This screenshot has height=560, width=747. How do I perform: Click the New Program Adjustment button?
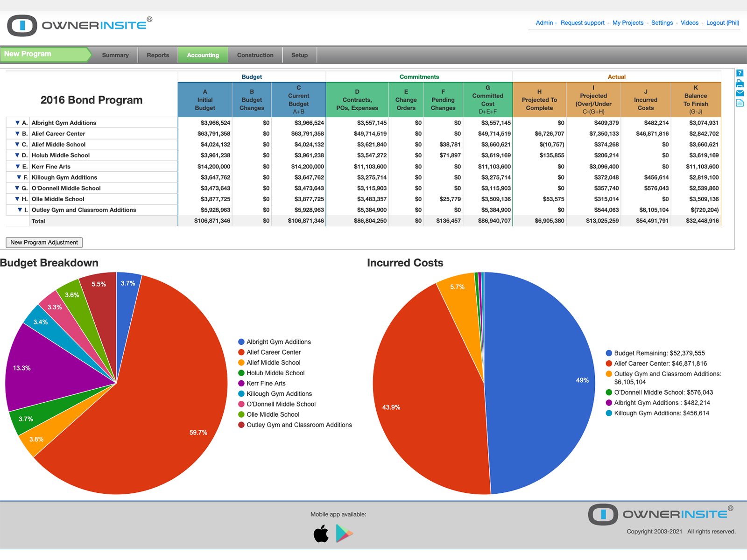(44, 242)
